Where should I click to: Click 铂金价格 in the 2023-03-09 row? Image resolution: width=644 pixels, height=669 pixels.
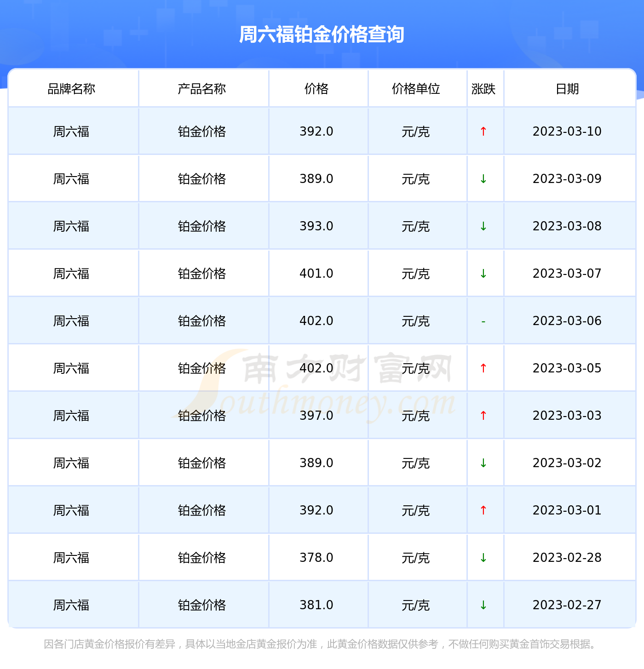click(202, 179)
